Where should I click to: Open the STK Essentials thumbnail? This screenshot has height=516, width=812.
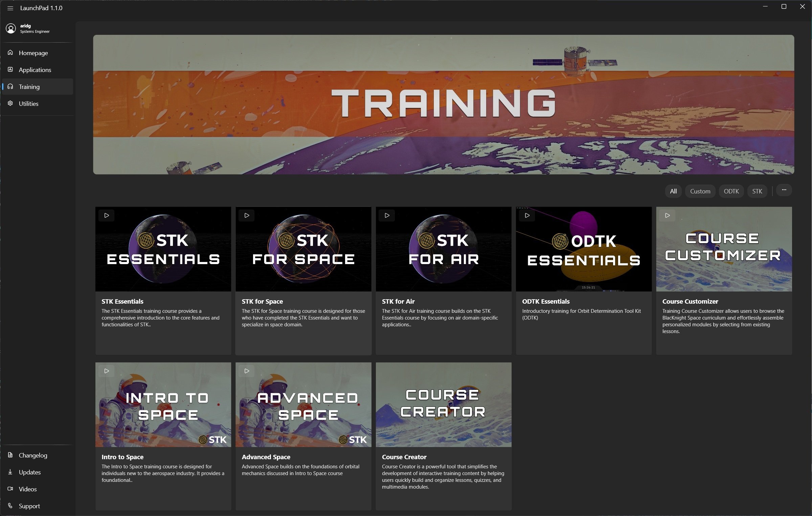pyautogui.click(x=163, y=249)
